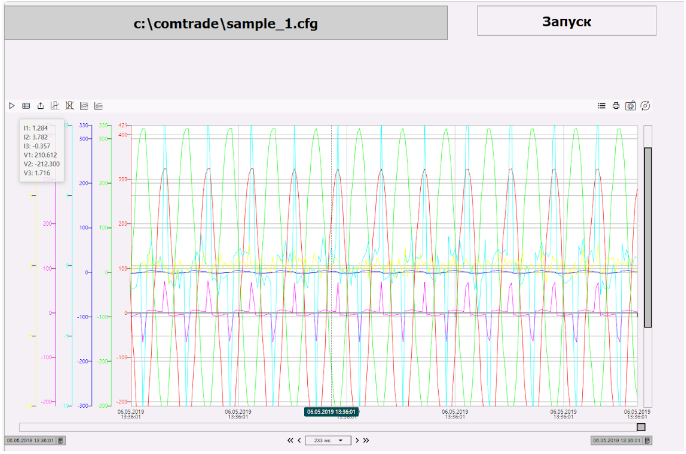This screenshot has height=454, width=686.
Task: Open the legend list icon at top right
Action: click(x=601, y=105)
